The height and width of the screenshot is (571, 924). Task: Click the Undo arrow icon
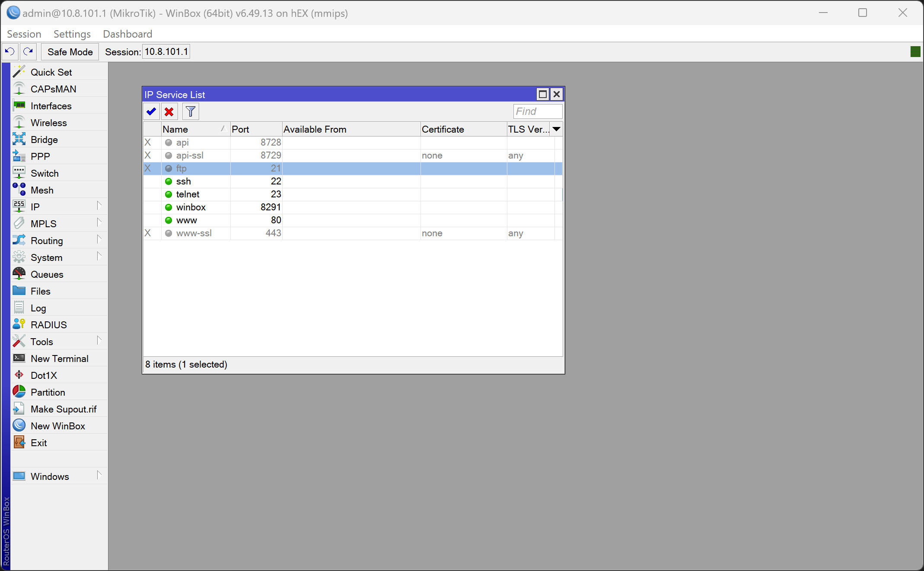coord(9,51)
